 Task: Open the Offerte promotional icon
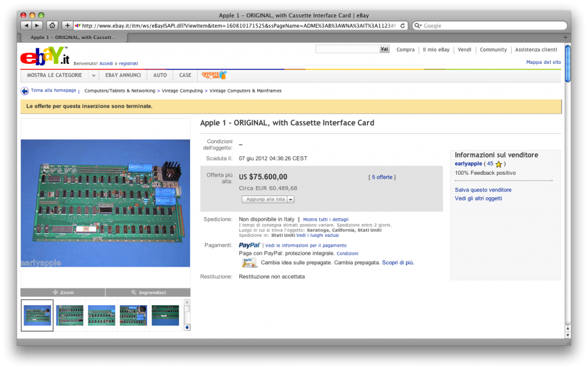pyautogui.click(x=214, y=75)
